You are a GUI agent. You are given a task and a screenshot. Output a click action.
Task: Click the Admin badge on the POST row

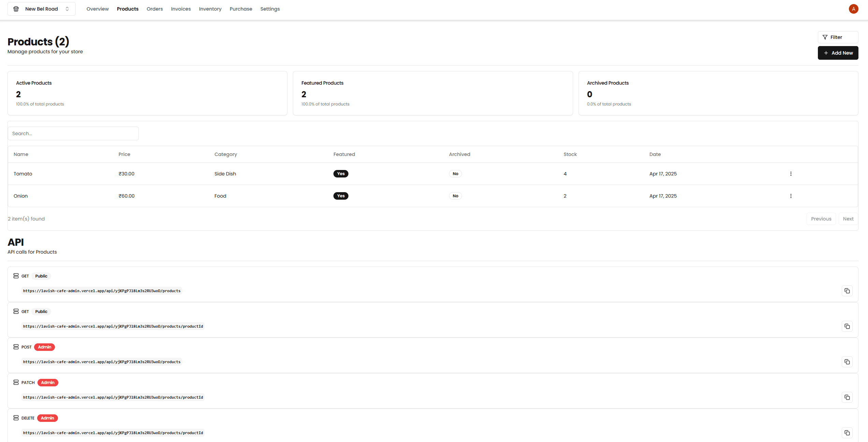[44, 347]
